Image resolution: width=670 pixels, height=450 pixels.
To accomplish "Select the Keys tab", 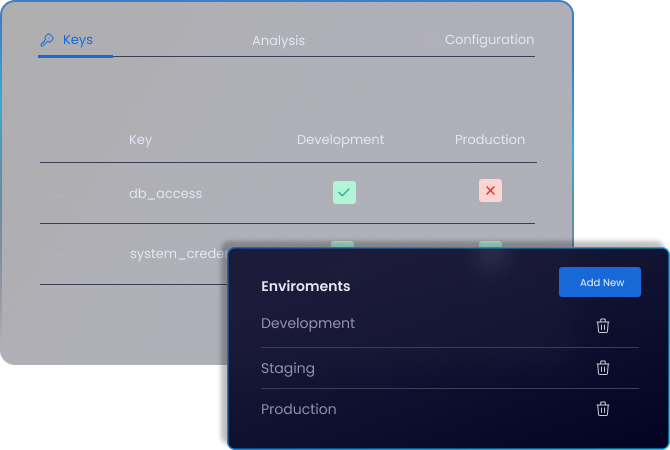I will click(77, 40).
